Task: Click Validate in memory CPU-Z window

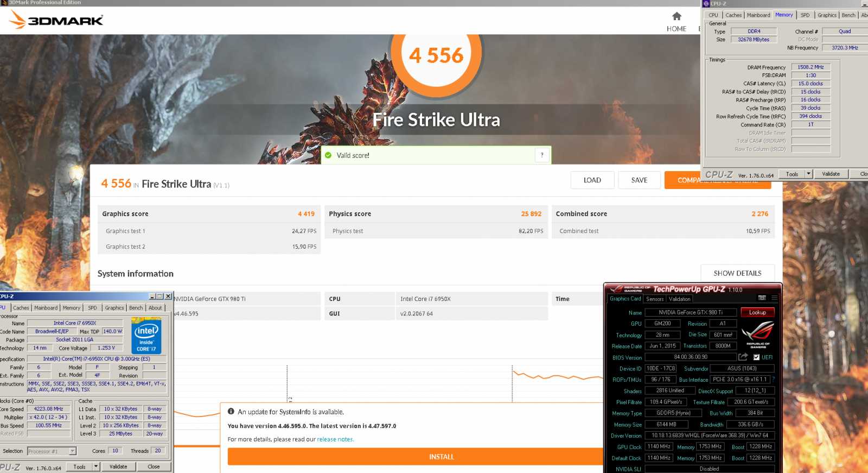Action: (831, 174)
